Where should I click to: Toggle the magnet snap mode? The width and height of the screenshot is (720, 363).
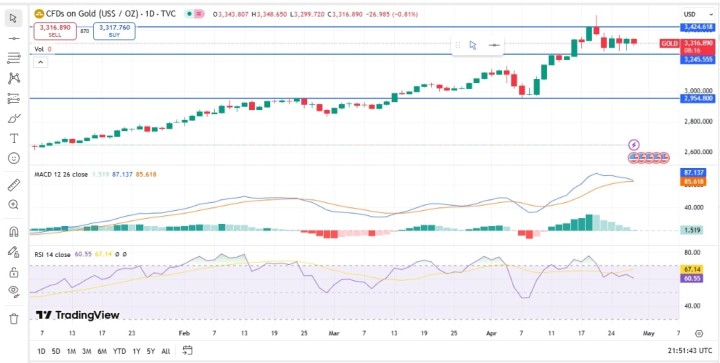pos(14,232)
